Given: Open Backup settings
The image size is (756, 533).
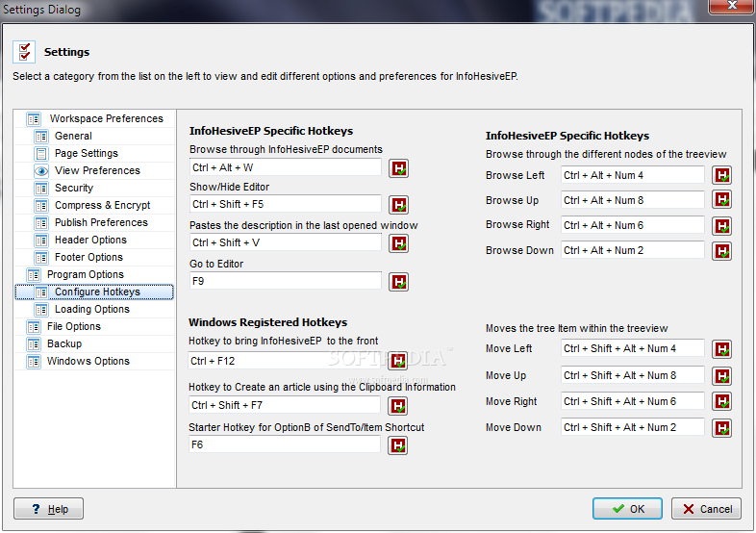Looking at the screenshot, I should pos(64,343).
